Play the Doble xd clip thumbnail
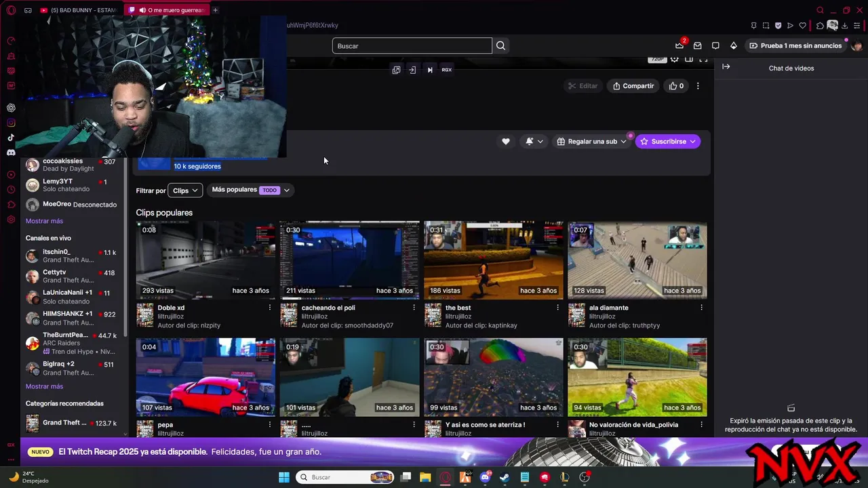Viewport: 868px width, 488px height. [x=205, y=260]
